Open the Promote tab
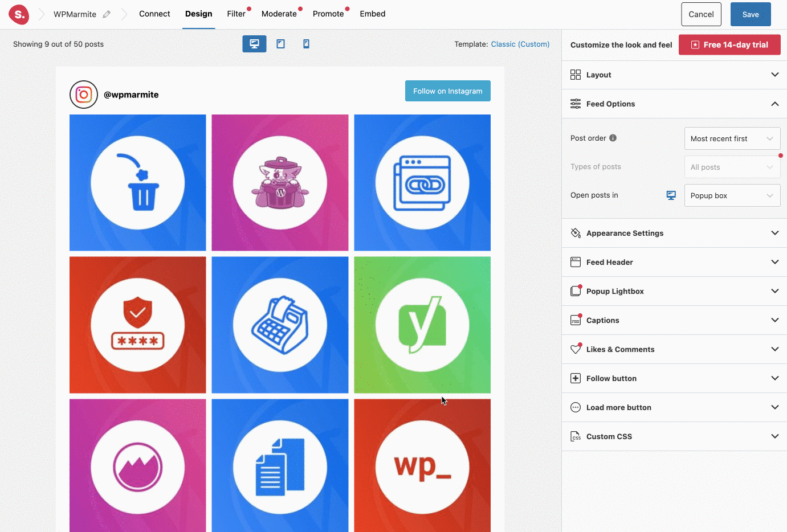The width and height of the screenshot is (787, 532). tap(328, 14)
